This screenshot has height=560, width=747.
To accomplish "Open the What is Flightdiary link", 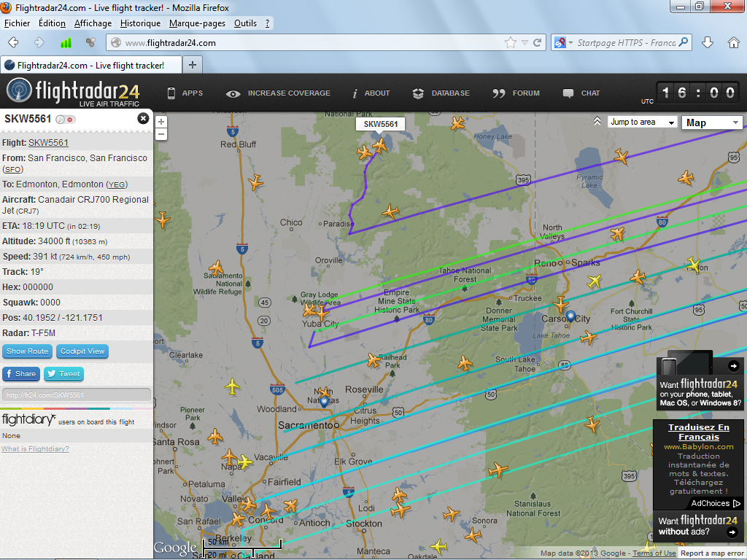I will point(35,449).
